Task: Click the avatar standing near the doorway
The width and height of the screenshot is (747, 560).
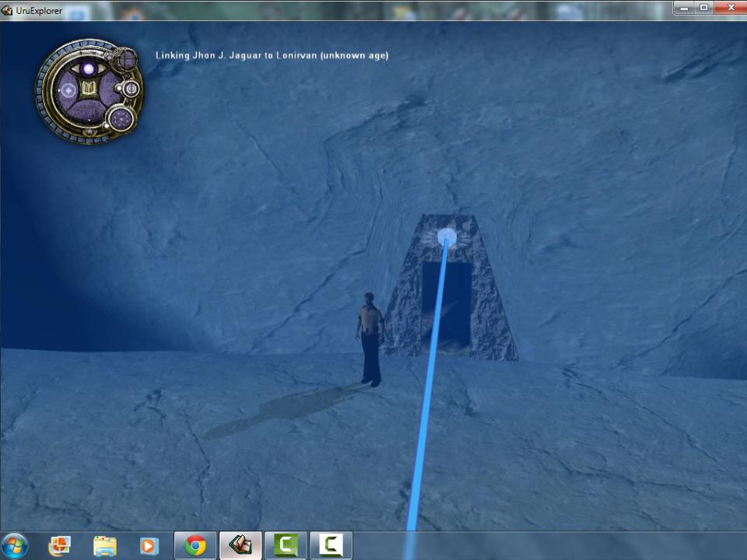Action: (370, 340)
